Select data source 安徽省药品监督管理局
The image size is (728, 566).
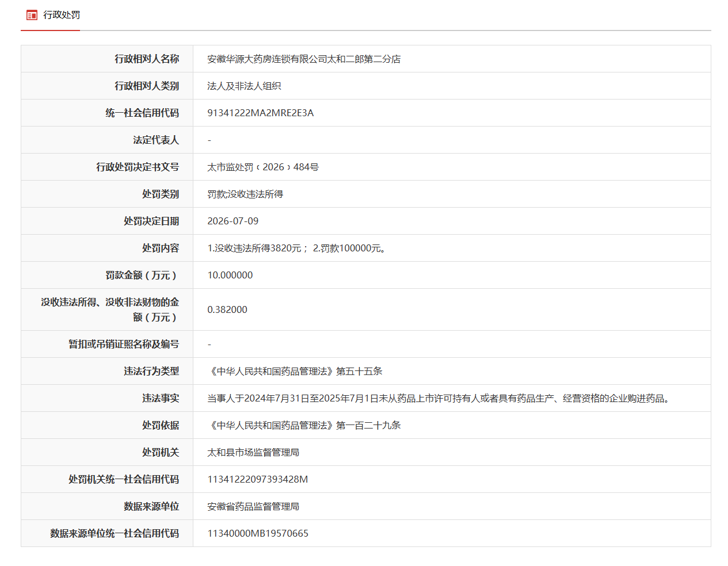(x=253, y=506)
